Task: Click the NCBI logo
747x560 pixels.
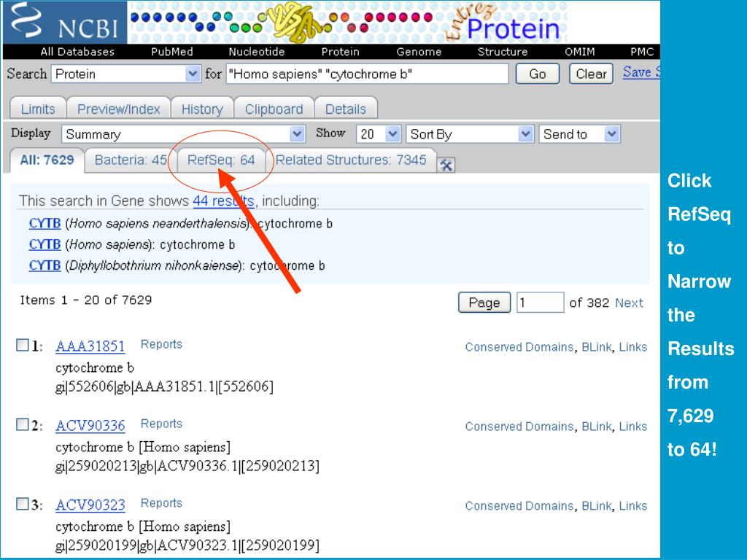Action: [65, 23]
